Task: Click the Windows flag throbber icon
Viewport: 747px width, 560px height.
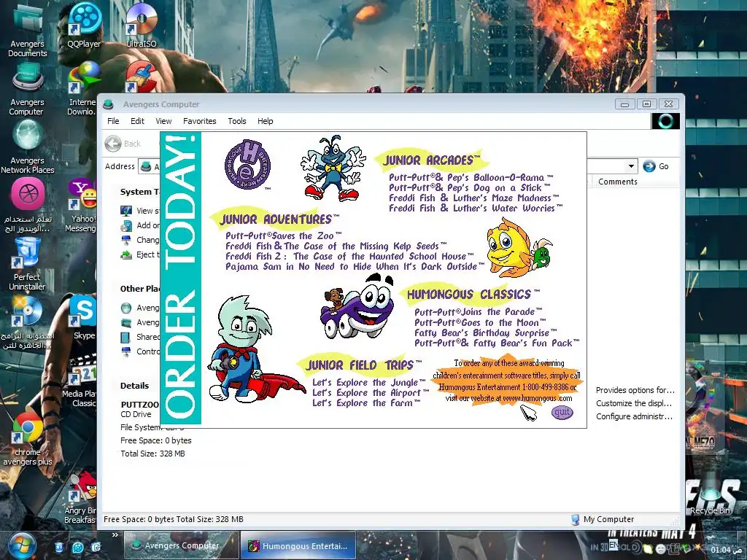Action: click(665, 121)
